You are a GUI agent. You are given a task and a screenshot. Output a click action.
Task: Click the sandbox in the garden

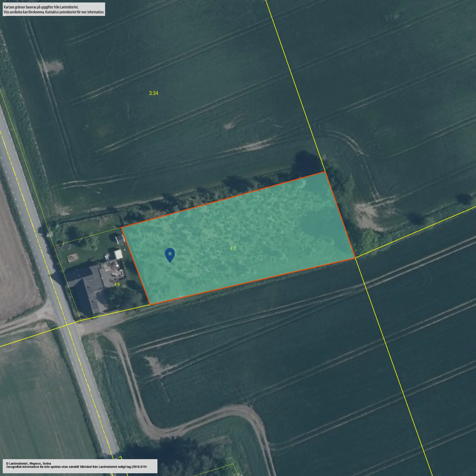[72, 257]
